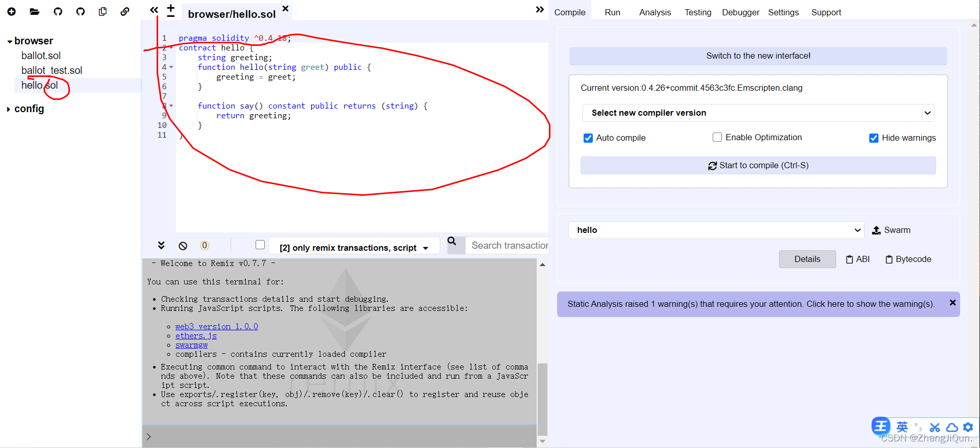Click the second GitHub icon in the file toolbar
The width and height of the screenshot is (980, 448).
pyautogui.click(x=80, y=11)
